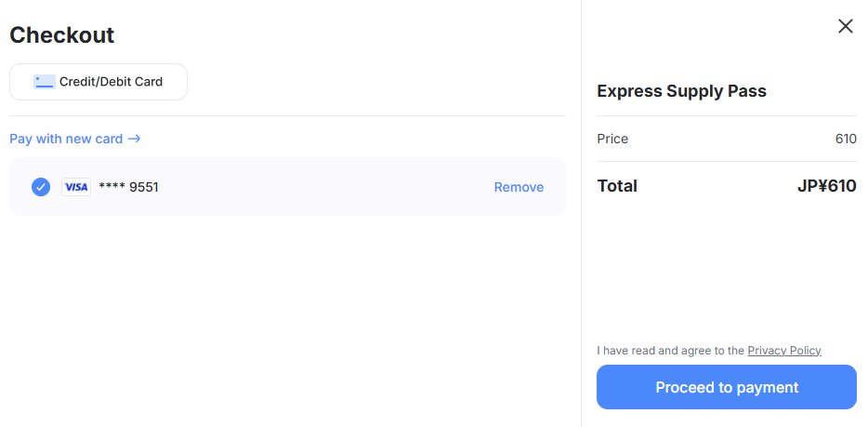The width and height of the screenshot is (868, 427).
Task: Click empty space in the saved card row
Action: [x=325, y=187]
